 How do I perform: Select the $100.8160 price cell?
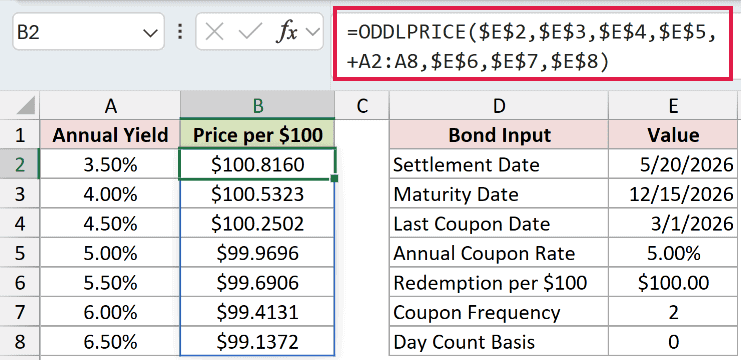pyautogui.click(x=258, y=164)
